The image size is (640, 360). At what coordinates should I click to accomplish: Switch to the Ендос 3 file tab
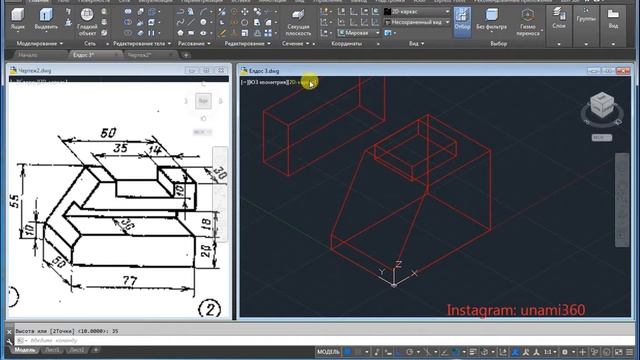(x=84, y=55)
